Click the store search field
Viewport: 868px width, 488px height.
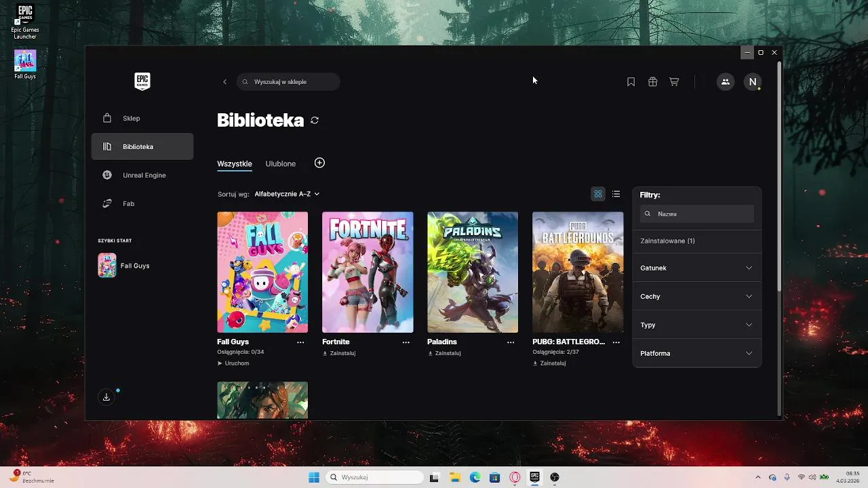[x=288, y=82]
